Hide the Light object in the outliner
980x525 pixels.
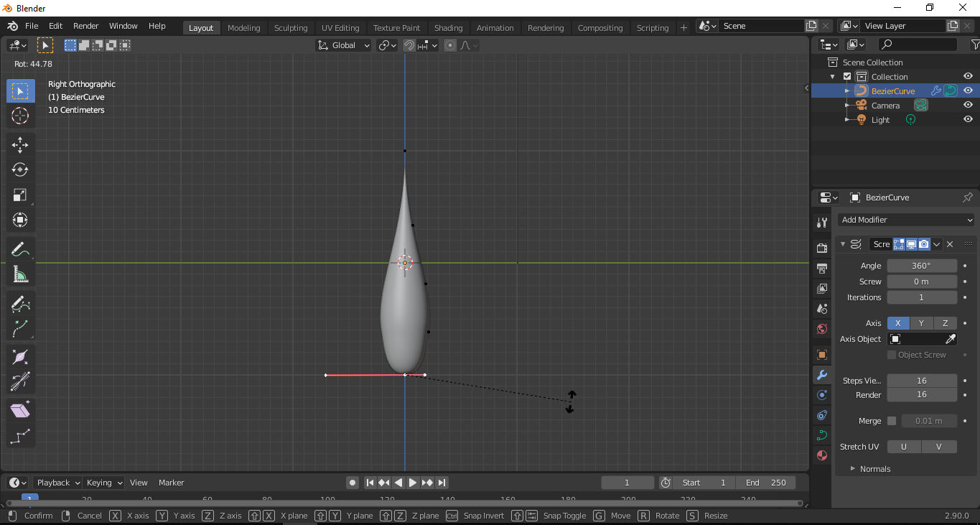tap(968, 119)
